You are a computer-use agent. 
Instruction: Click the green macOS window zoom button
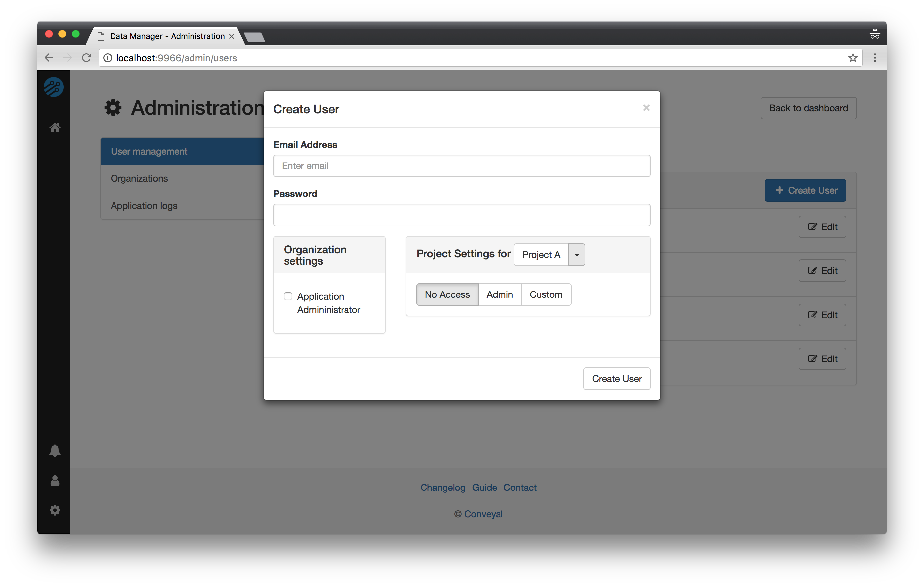[x=76, y=34]
